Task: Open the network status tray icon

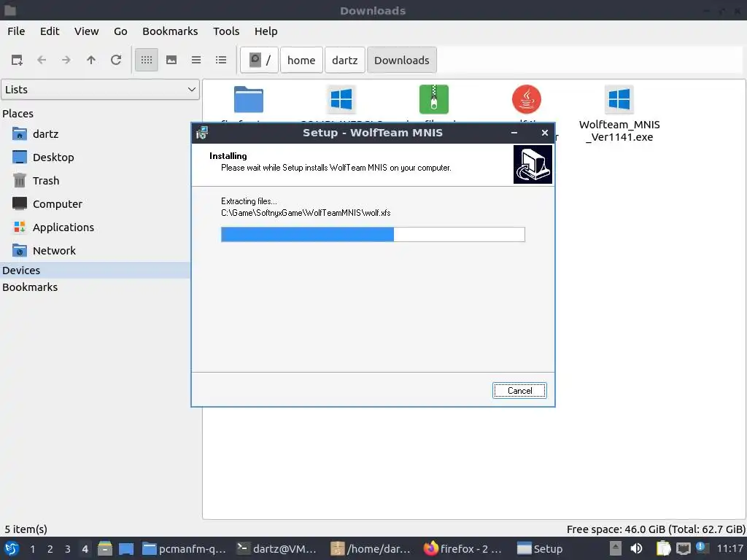Action: point(683,548)
